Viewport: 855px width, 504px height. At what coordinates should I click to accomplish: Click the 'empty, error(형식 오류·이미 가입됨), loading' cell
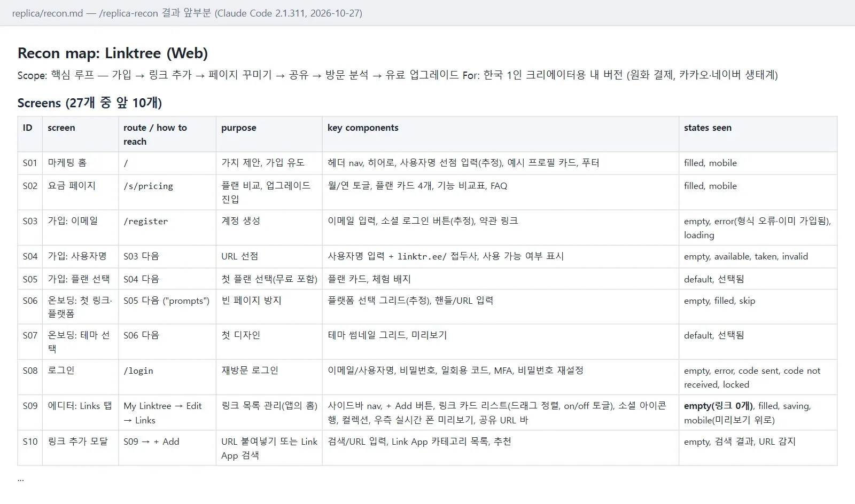tap(758, 227)
